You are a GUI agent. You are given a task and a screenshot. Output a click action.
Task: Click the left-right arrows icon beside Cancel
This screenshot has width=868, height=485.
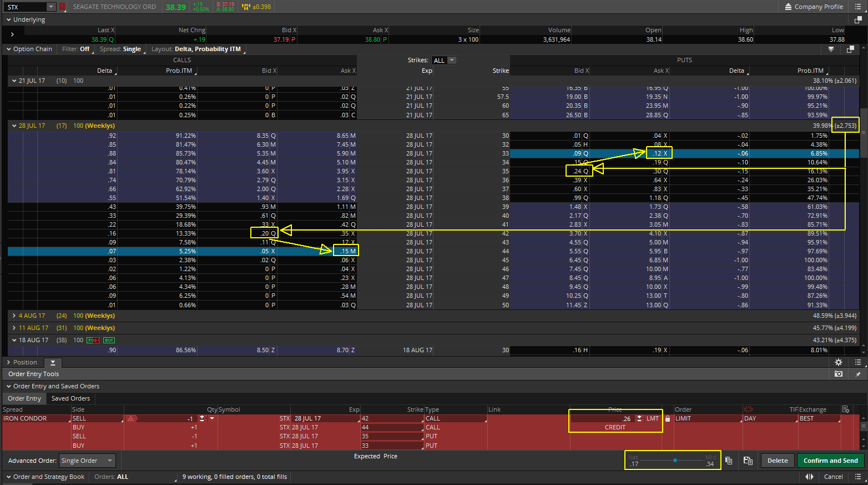tap(810, 477)
